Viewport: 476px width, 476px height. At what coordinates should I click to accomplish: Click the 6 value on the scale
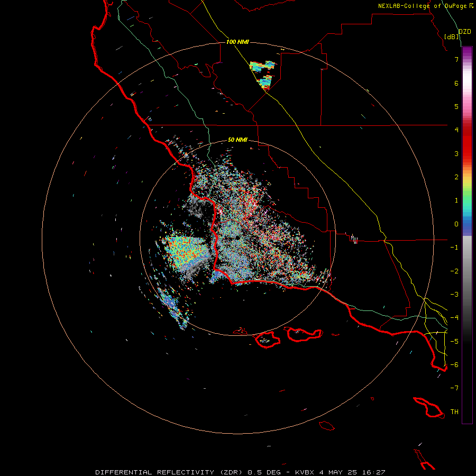[x=456, y=84]
